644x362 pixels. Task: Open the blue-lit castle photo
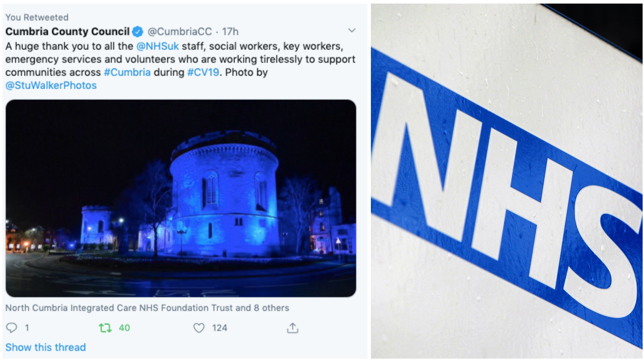[181, 198]
